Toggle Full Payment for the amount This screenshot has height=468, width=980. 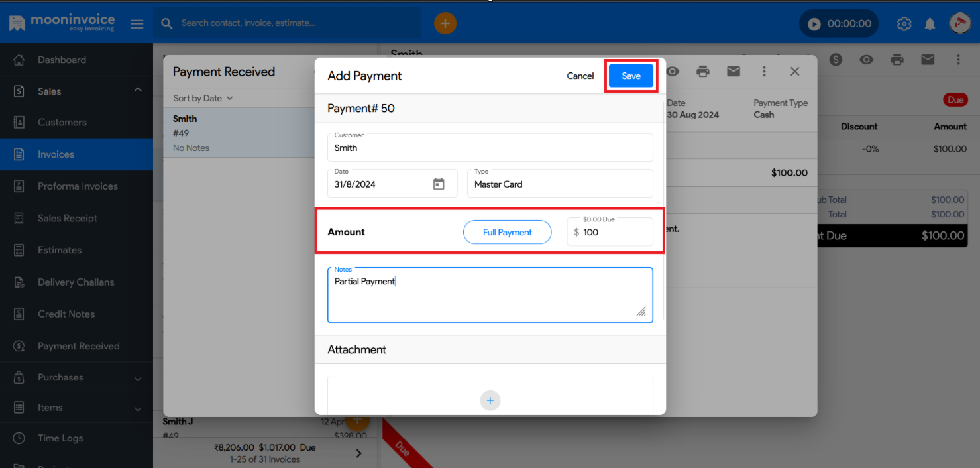pos(507,232)
